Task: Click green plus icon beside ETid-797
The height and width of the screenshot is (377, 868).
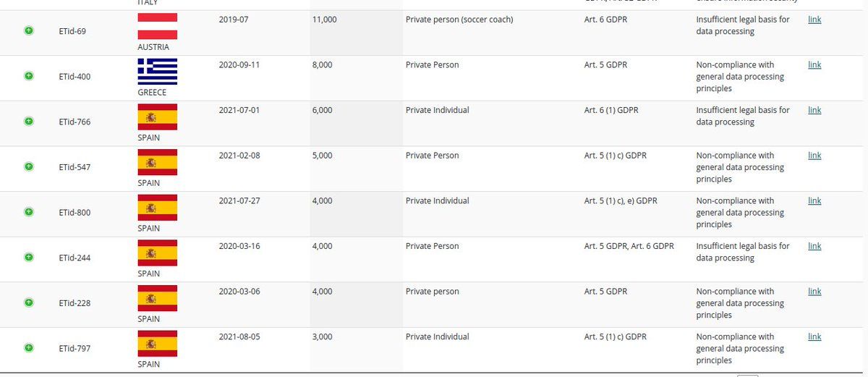Action: 29,348
